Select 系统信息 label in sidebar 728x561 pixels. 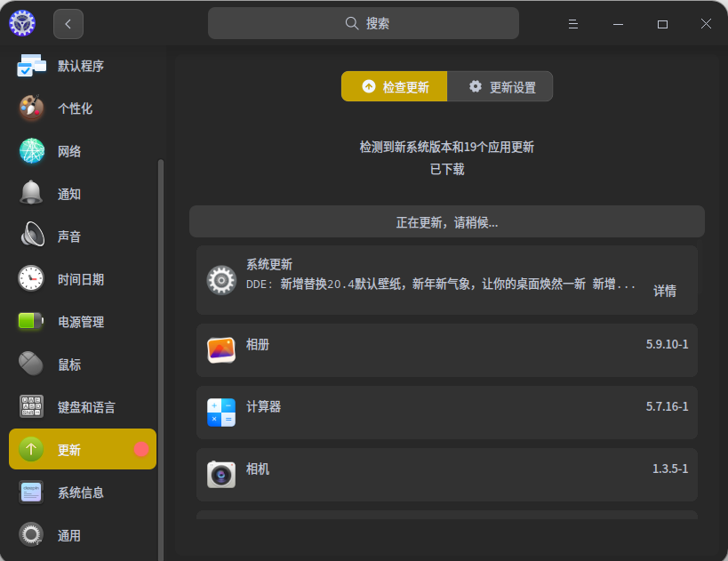point(81,493)
